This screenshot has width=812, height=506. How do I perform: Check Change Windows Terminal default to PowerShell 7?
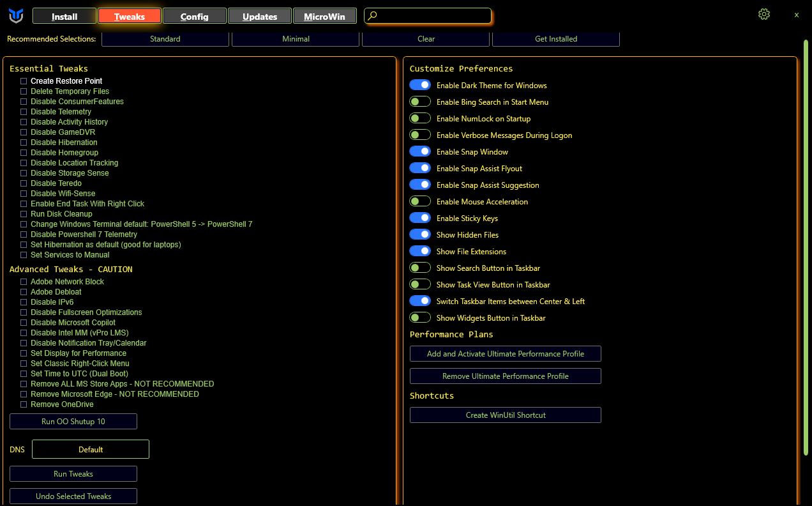click(24, 224)
